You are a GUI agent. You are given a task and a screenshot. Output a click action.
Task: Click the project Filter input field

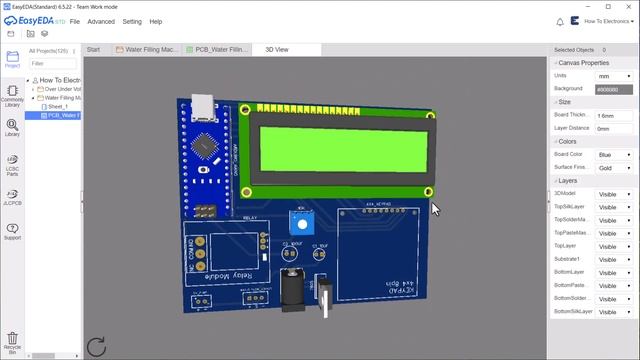tap(53, 63)
